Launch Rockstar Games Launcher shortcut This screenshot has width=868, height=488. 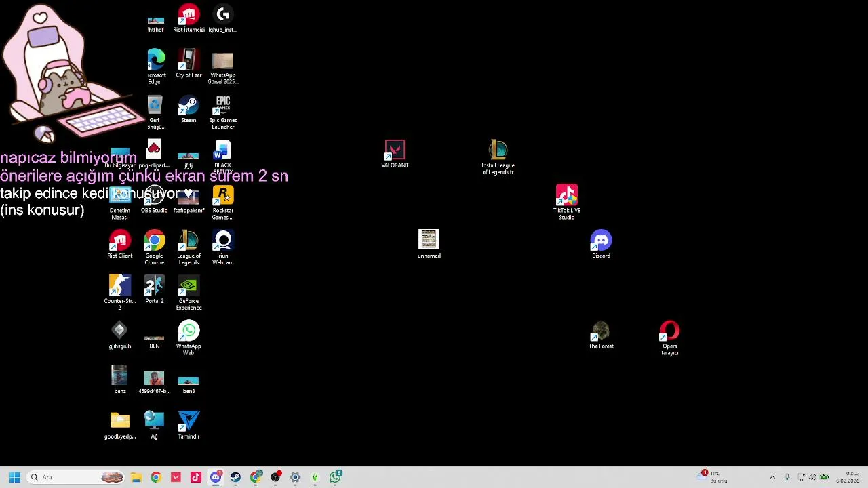pyautogui.click(x=223, y=203)
